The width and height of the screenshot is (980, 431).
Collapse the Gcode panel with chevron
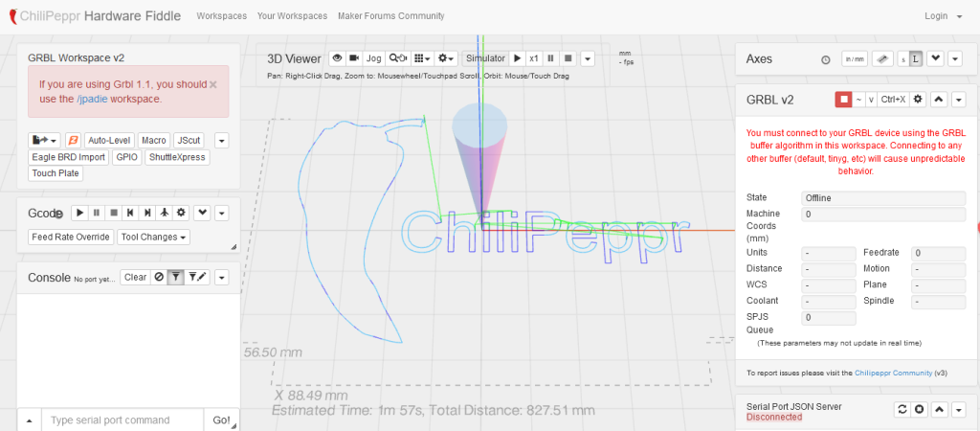point(202,213)
